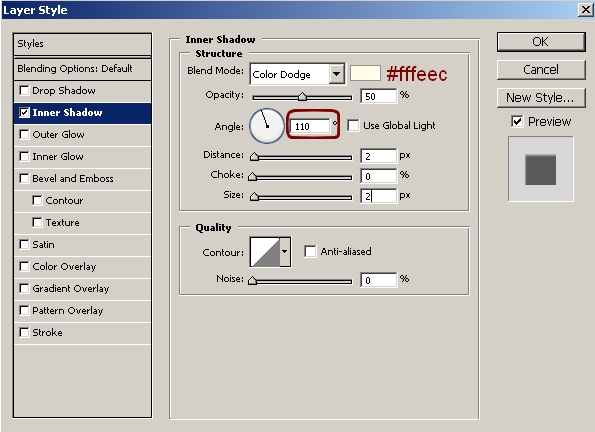This screenshot has height=432, width=595.
Task: Click the Distance value field
Action: pos(378,156)
